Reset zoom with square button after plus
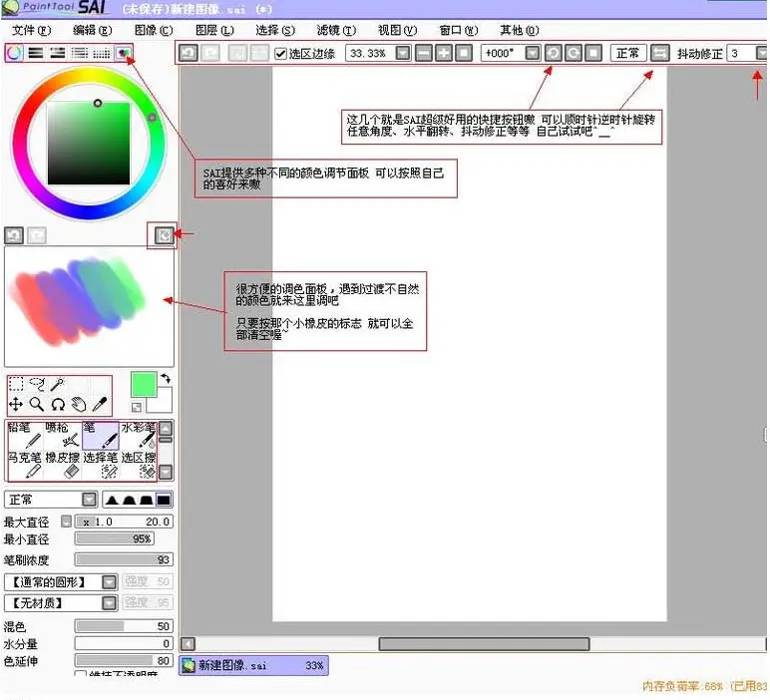Screen dimensions: 770x700 (x=464, y=53)
